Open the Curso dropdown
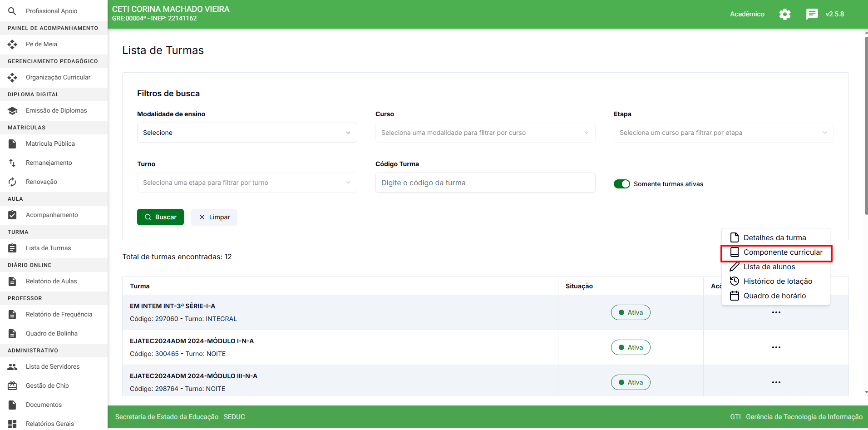 coord(485,133)
